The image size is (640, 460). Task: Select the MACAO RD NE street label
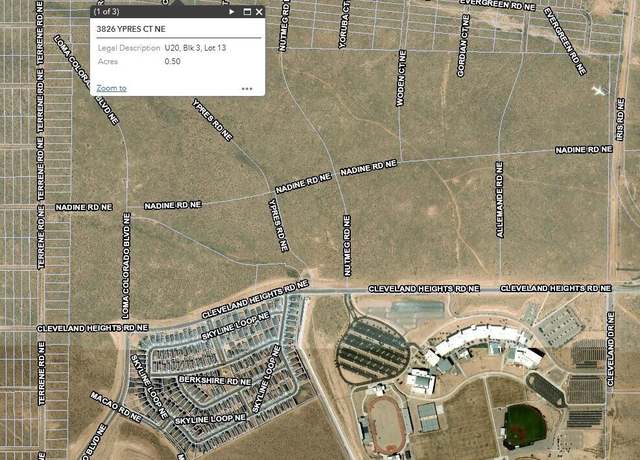coord(116,407)
